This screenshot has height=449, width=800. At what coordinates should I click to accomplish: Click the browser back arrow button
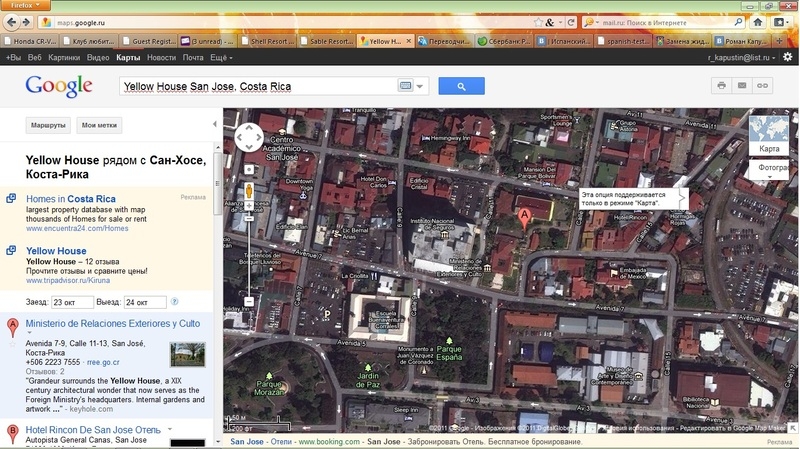coord(11,22)
